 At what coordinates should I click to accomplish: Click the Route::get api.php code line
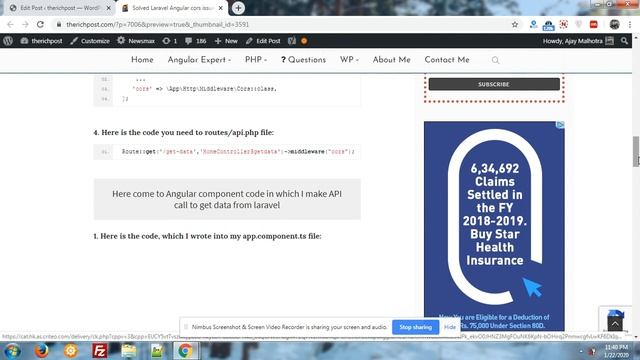(227, 152)
